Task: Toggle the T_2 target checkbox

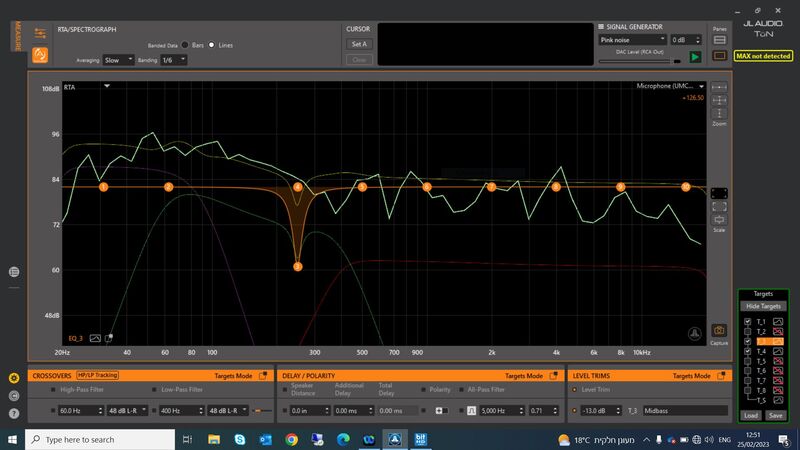Action: pyautogui.click(x=747, y=332)
